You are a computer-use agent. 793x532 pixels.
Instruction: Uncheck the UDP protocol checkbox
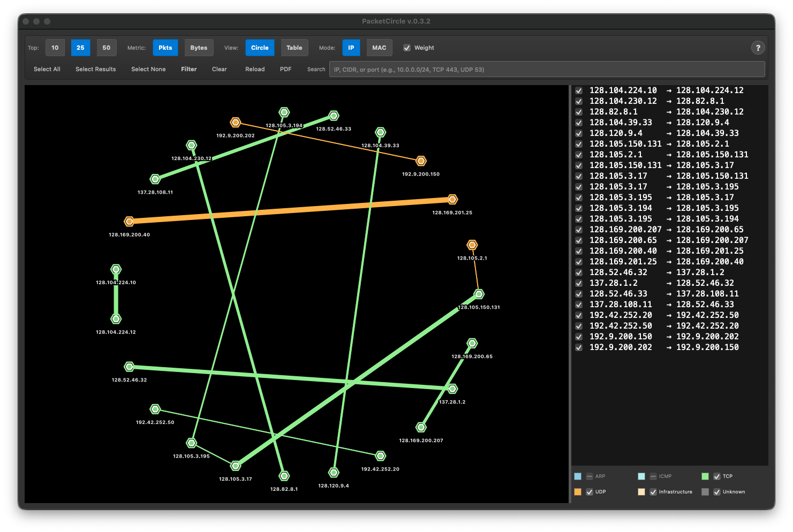[x=590, y=492]
